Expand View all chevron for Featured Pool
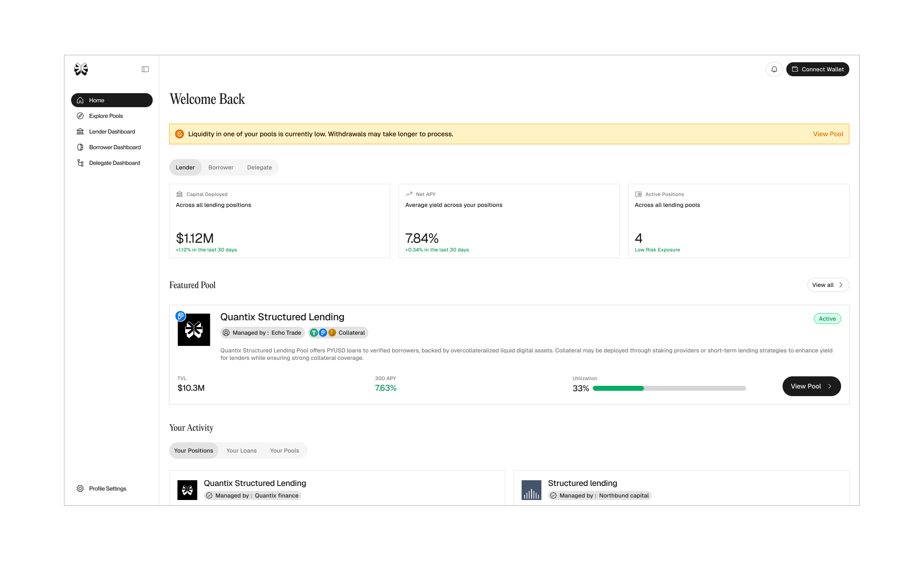This screenshot has height=561, width=924. click(x=841, y=285)
